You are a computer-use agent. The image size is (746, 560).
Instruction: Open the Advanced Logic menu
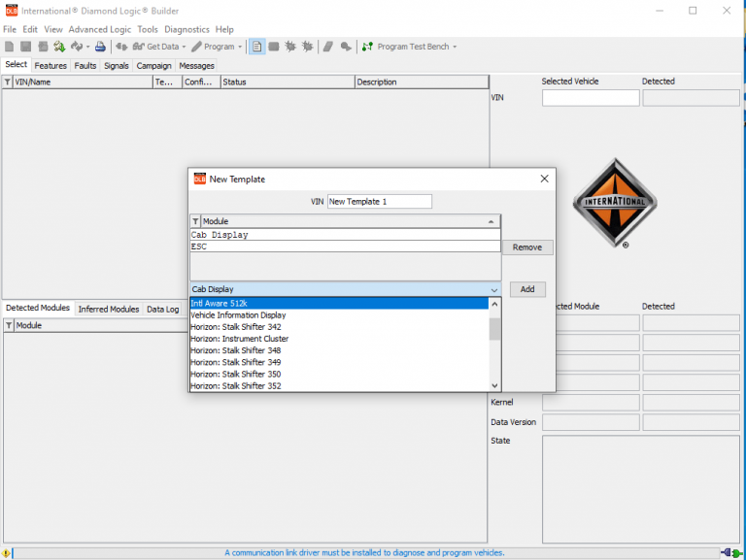click(99, 30)
